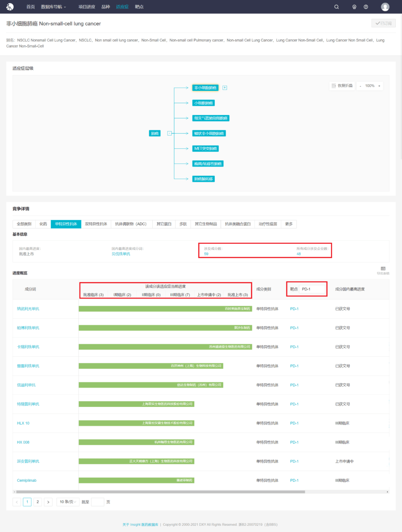Click the 恢复折叠 restore-collapse button
This screenshot has height=532, width=402.
point(342,86)
